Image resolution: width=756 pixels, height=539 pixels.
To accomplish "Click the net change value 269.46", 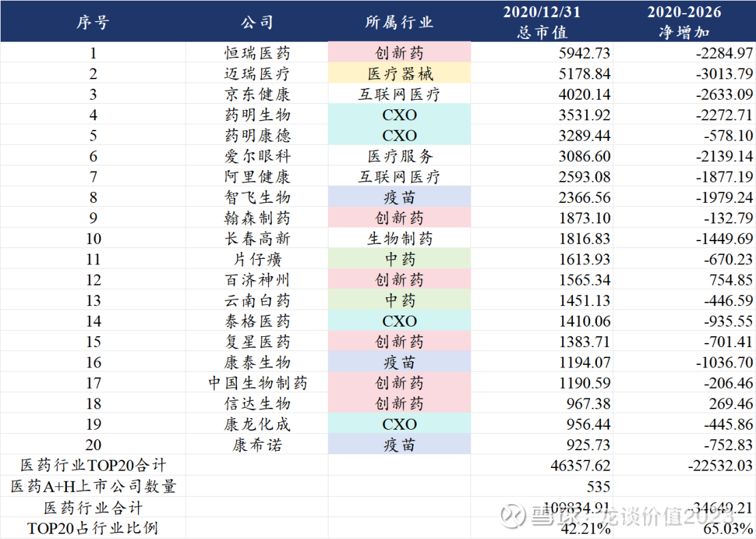I will [x=731, y=404].
